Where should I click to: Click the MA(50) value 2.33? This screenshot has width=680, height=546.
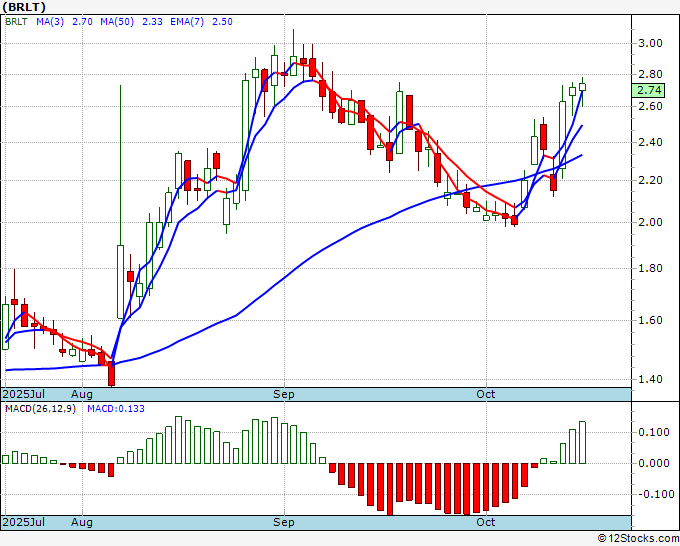click(152, 22)
